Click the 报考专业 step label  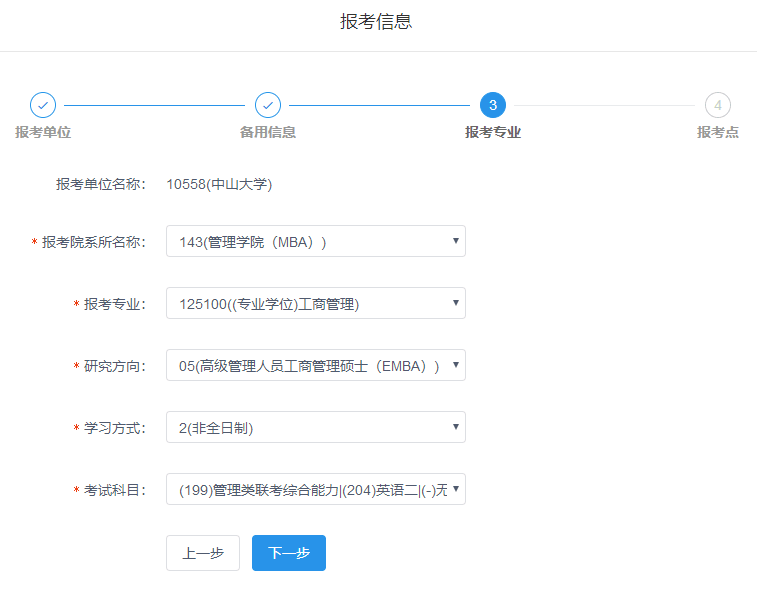pyautogui.click(x=492, y=132)
